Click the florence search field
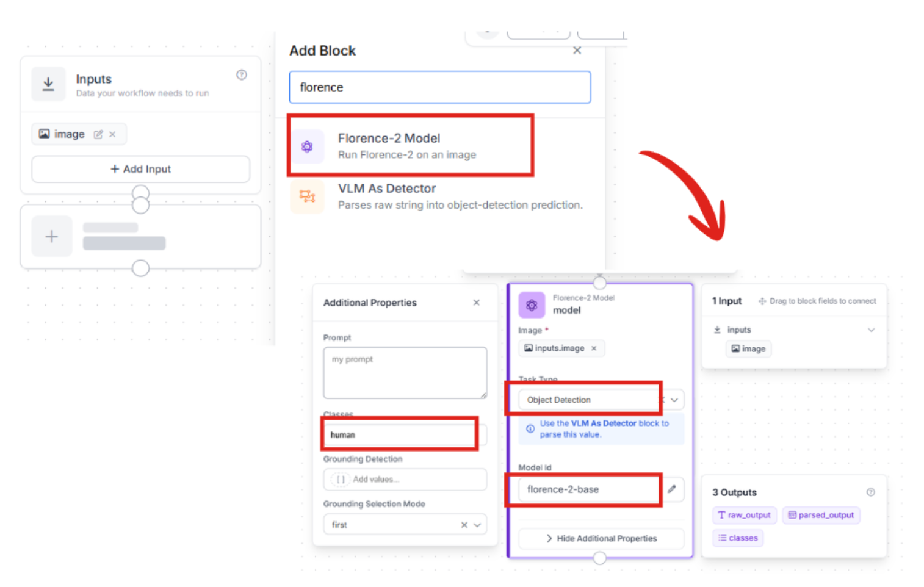Viewport: 924px width, 587px height. click(439, 87)
